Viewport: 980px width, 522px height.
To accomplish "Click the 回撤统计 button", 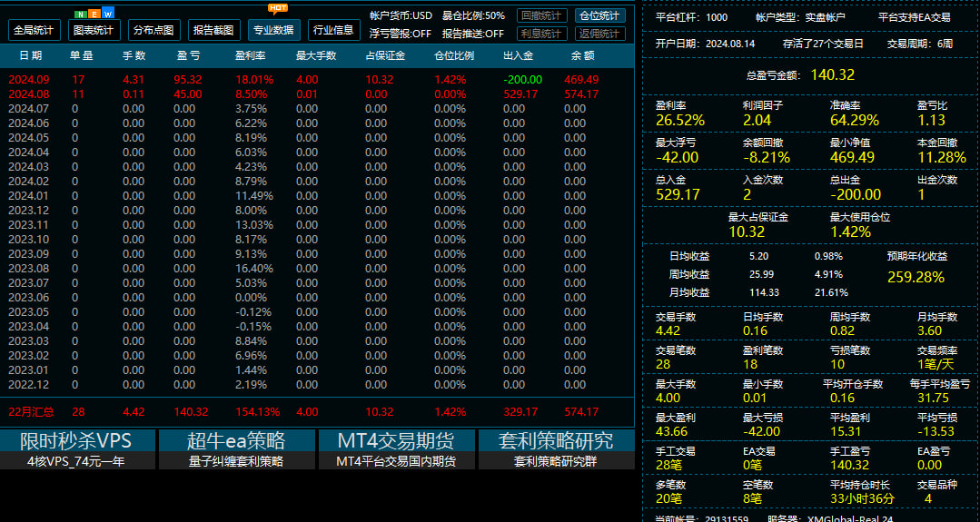I will (x=542, y=15).
